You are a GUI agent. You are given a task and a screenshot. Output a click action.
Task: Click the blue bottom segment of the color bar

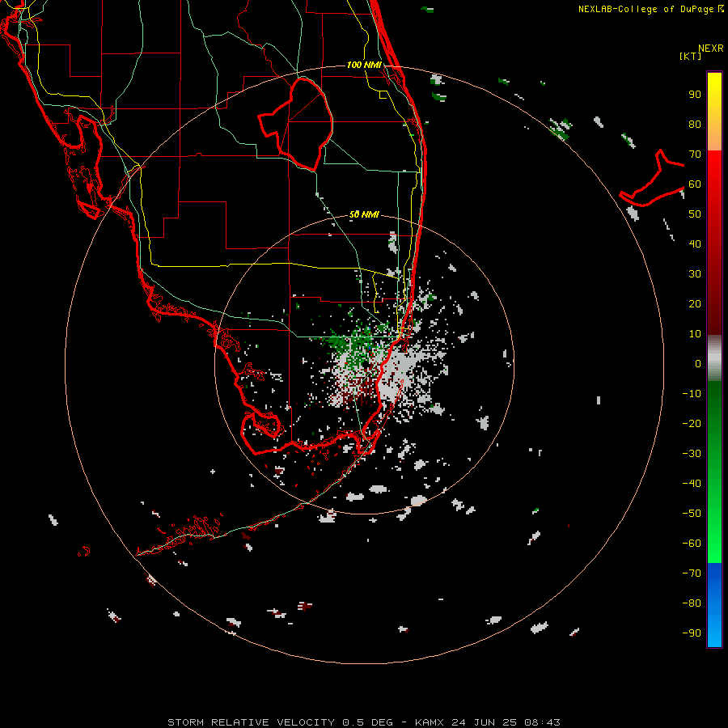[x=714, y=605]
